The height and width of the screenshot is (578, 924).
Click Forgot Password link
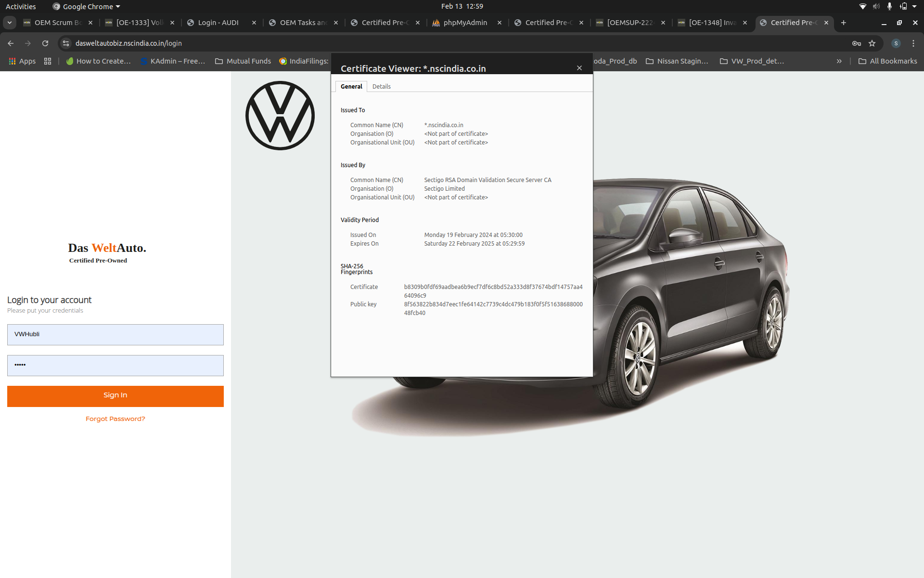coord(115,419)
